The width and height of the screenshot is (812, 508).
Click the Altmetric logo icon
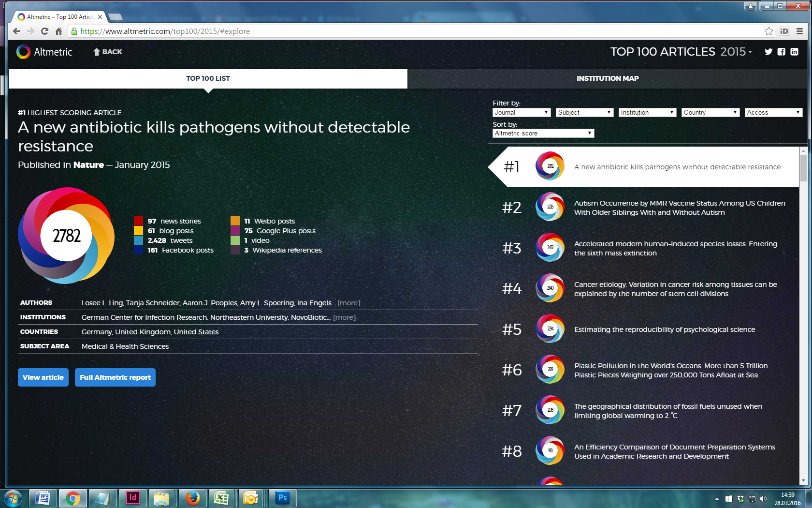pos(23,52)
